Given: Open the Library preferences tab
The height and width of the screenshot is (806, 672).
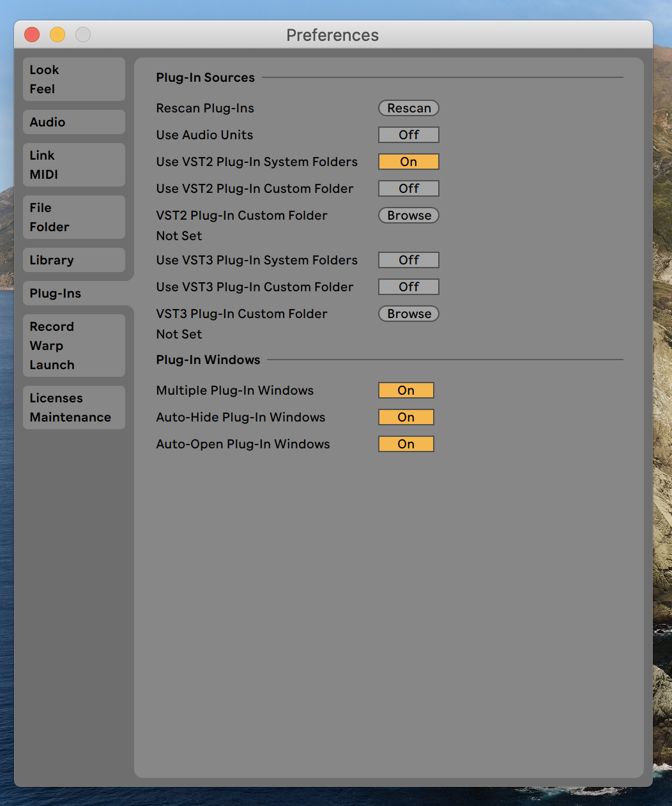Looking at the screenshot, I should pyautogui.click(x=74, y=260).
